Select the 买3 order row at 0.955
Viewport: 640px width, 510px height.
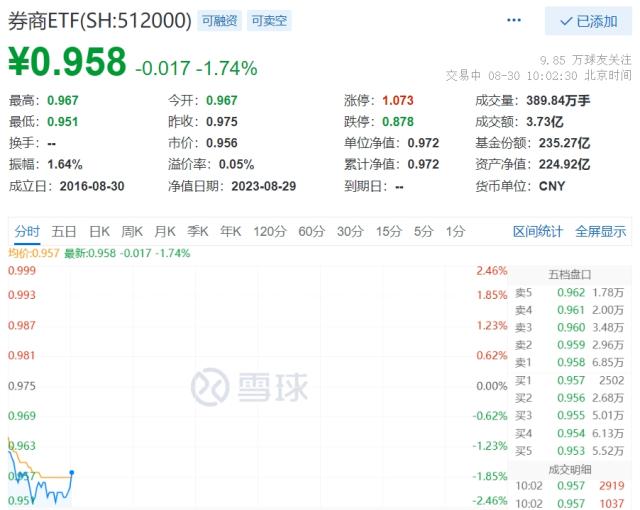tap(569, 415)
